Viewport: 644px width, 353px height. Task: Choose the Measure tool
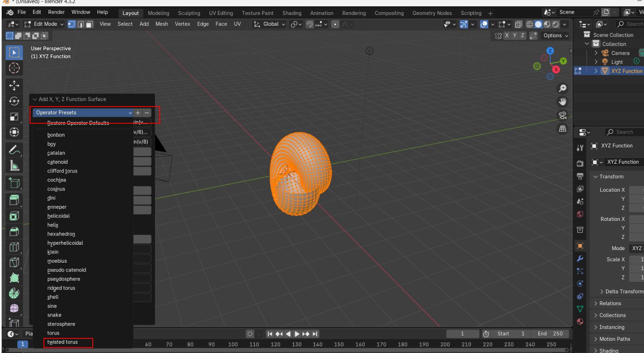click(14, 165)
